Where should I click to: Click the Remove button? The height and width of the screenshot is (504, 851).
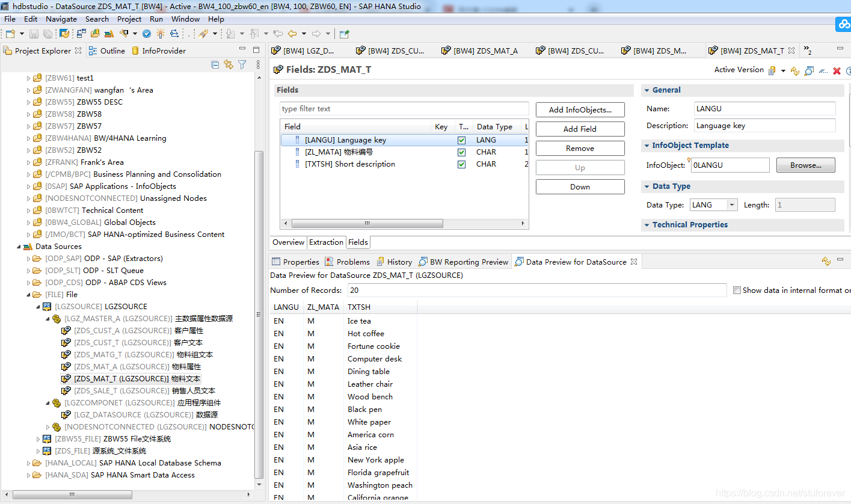click(x=580, y=148)
